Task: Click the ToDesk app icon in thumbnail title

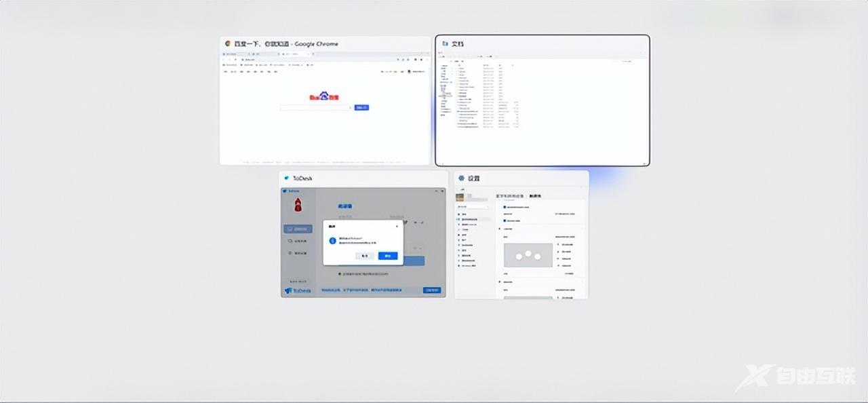Action: click(287, 178)
